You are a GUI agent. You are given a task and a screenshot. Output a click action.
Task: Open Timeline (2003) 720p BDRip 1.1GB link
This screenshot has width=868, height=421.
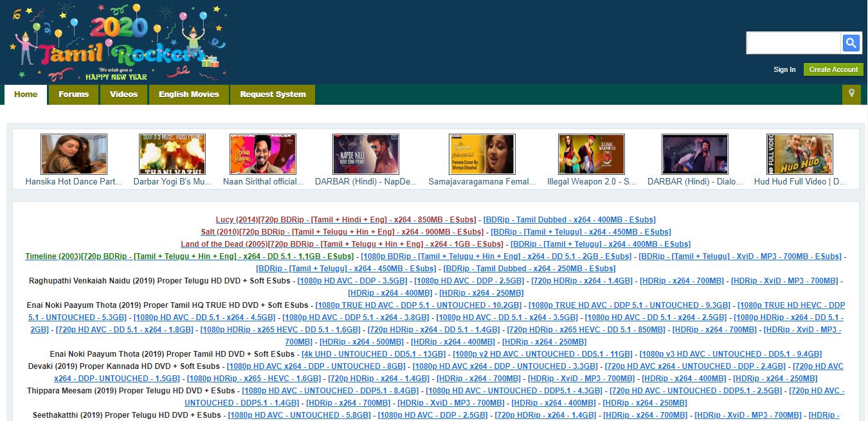click(x=189, y=256)
